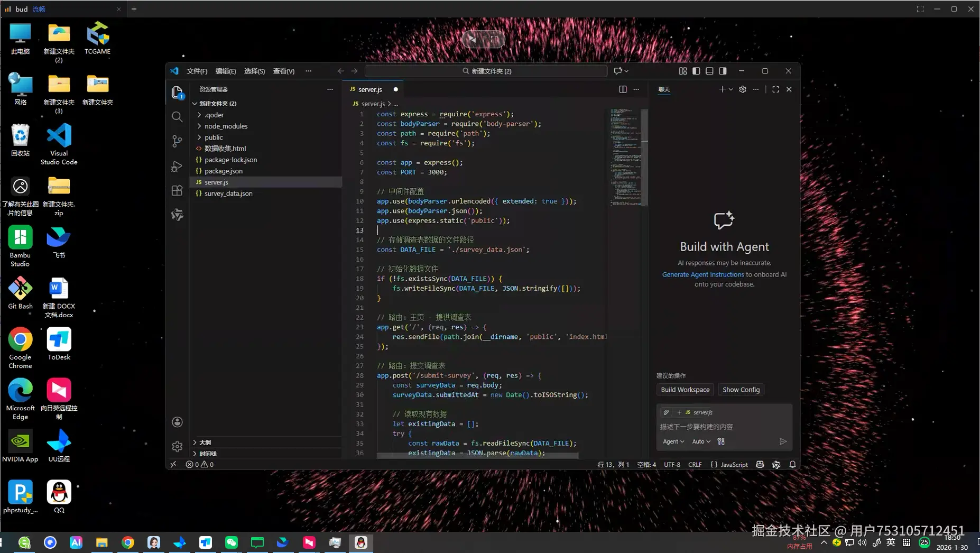Click the Show Config button
The height and width of the screenshot is (553, 980).
pyautogui.click(x=741, y=390)
